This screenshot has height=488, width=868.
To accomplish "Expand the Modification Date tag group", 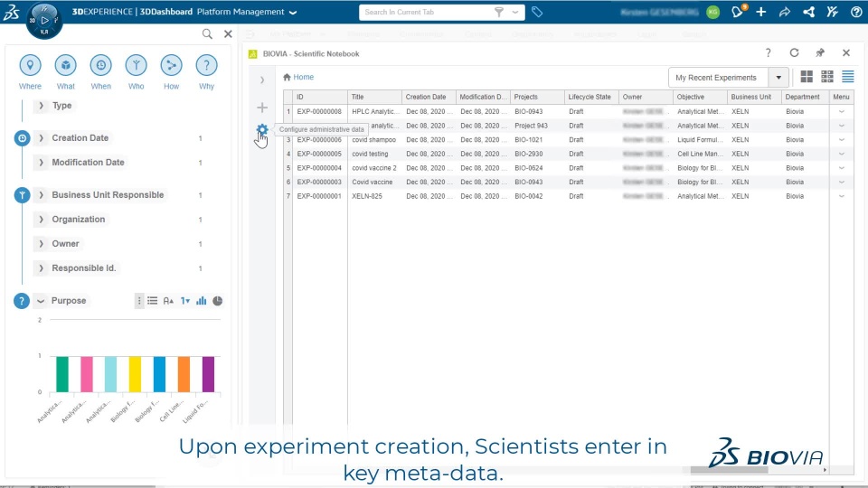I will pyautogui.click(x=41, y=162).
